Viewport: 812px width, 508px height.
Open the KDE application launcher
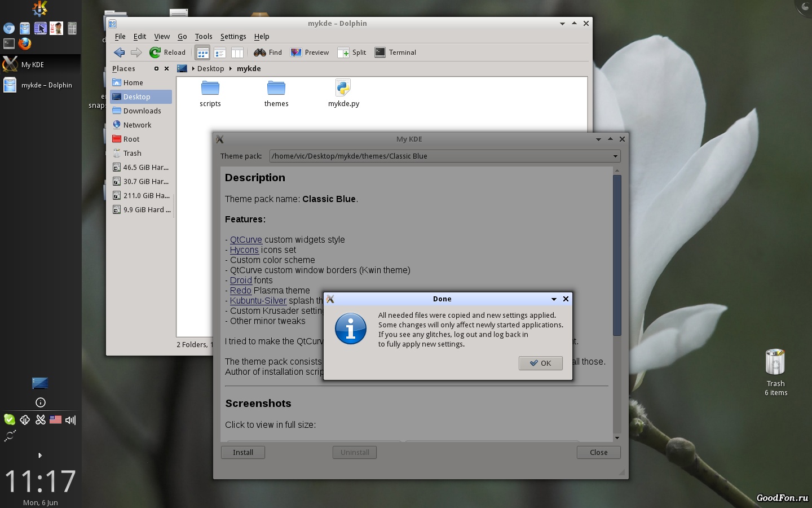click(40, 8)
